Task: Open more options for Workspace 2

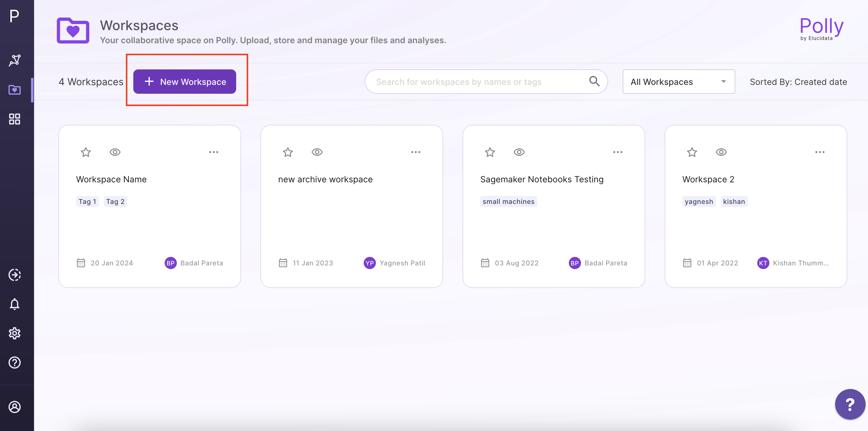Action: click(820, 152)
